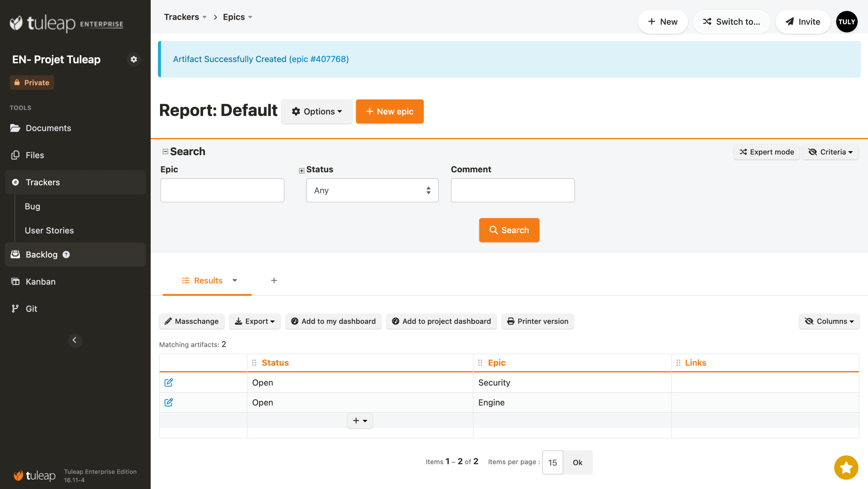Click the project administration gear icon
This screenshot has height=489, width=868.
(134, 59)
